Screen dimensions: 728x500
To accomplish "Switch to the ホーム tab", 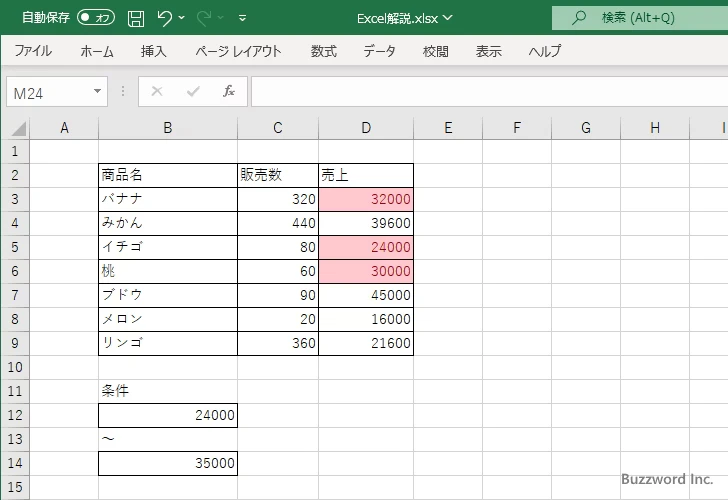I will 97,51.
